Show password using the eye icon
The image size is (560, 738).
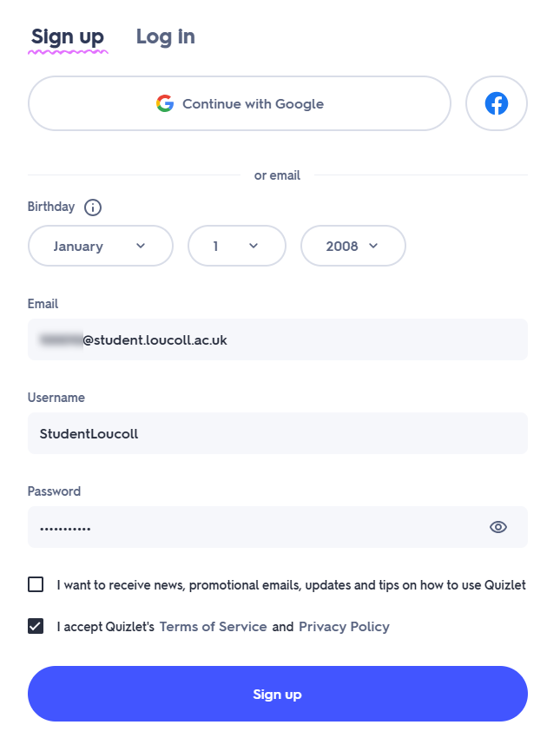(497, 527)
